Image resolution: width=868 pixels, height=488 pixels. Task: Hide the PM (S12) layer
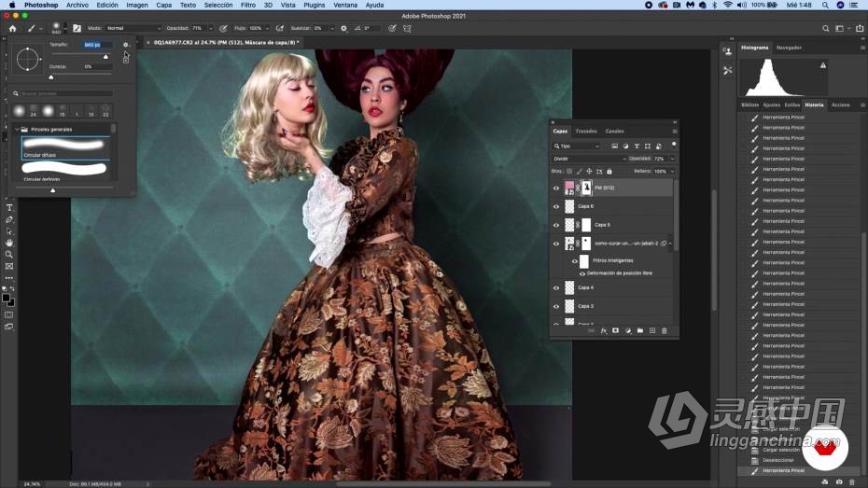tap(556, 188)
